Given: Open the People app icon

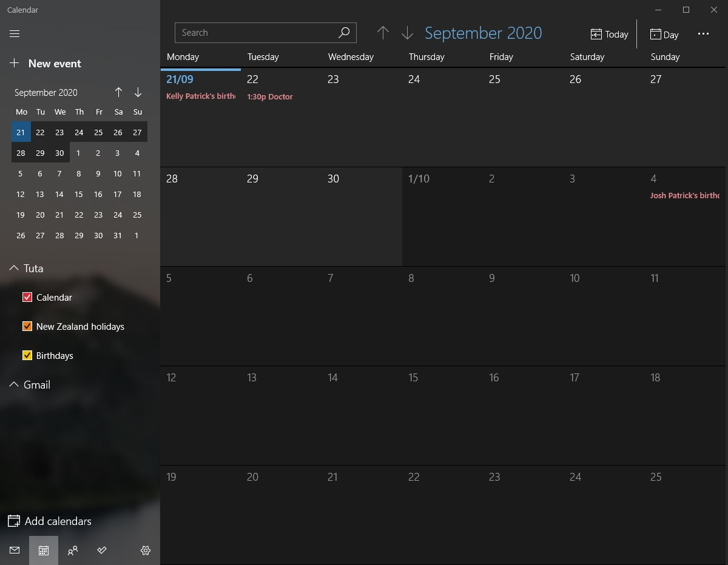Looking at the screenshot, I should 73,550.
